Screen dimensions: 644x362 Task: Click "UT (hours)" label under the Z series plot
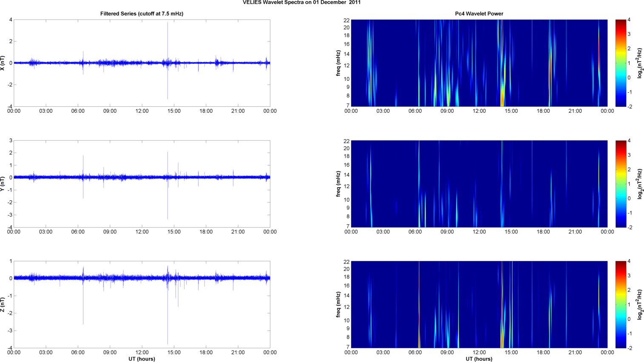tap(142, 359)
